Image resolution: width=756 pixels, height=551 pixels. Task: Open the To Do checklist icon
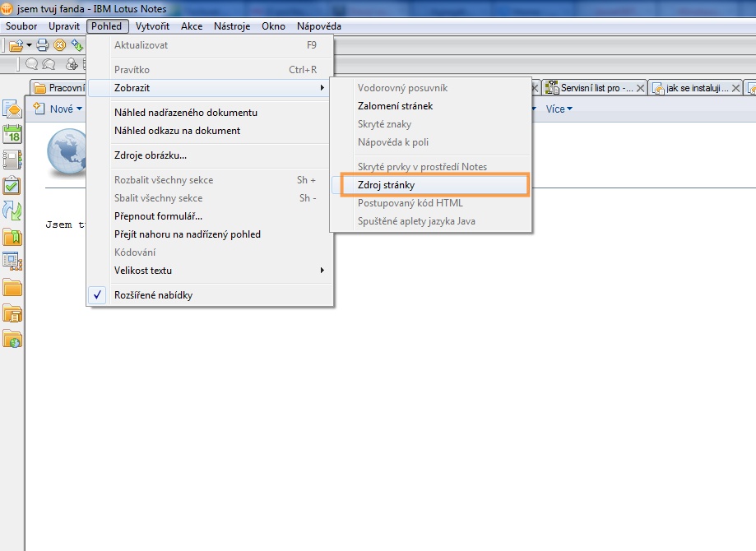[12, 186]
